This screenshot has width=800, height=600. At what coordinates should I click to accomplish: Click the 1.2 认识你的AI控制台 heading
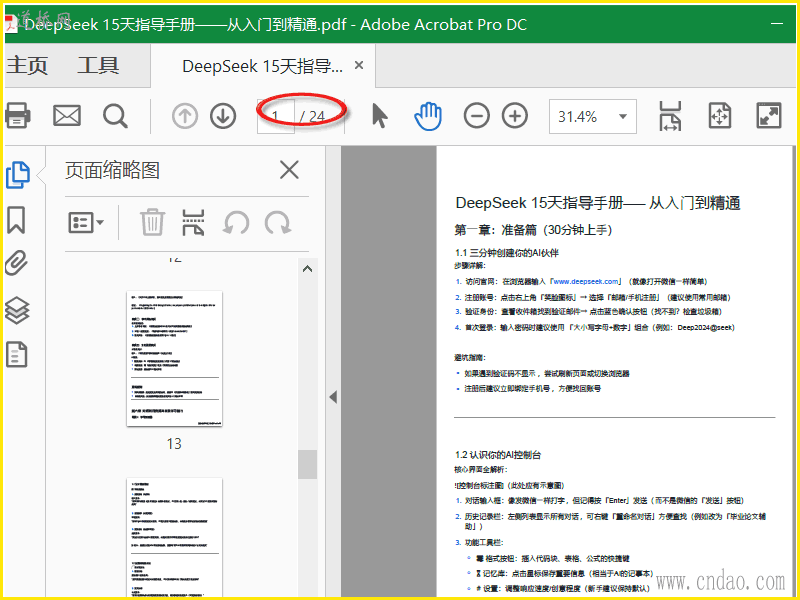pos(498,455)
